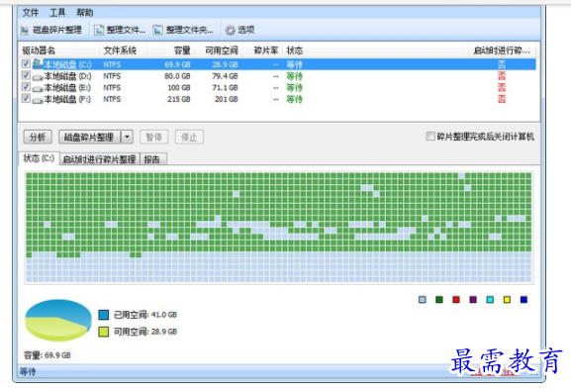Click the purple legend swatch
The image size is (571, 392).
click(473, 300)
